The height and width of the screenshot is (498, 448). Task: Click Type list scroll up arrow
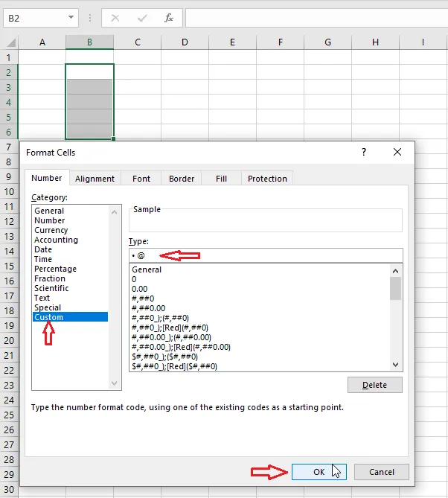395,271
